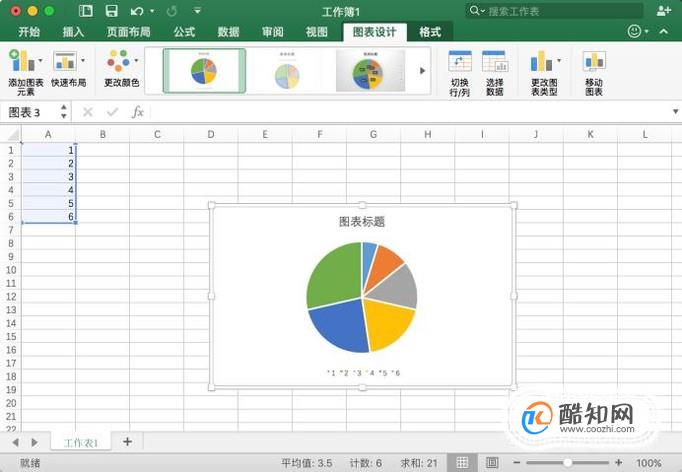The width and height of the screenshot is (682, 472).
Task: Click the orange pie slice
Action: click(385, 267)
